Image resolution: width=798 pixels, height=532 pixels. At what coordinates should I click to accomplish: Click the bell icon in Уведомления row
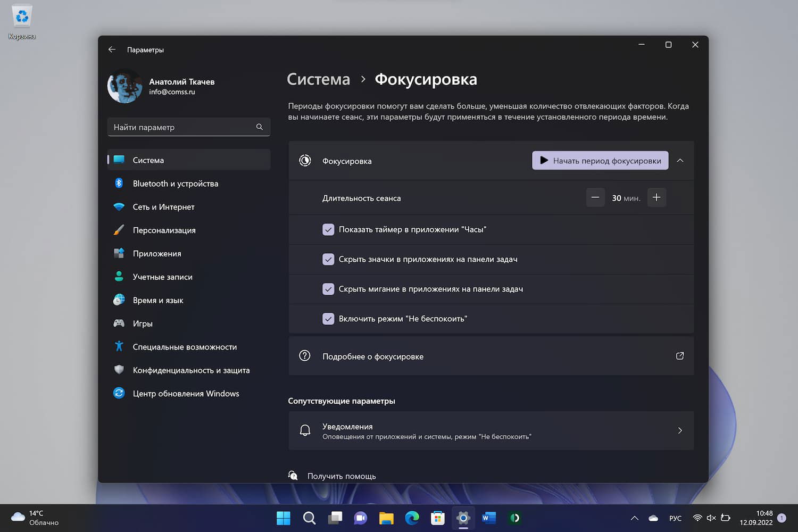click(305, 430)
